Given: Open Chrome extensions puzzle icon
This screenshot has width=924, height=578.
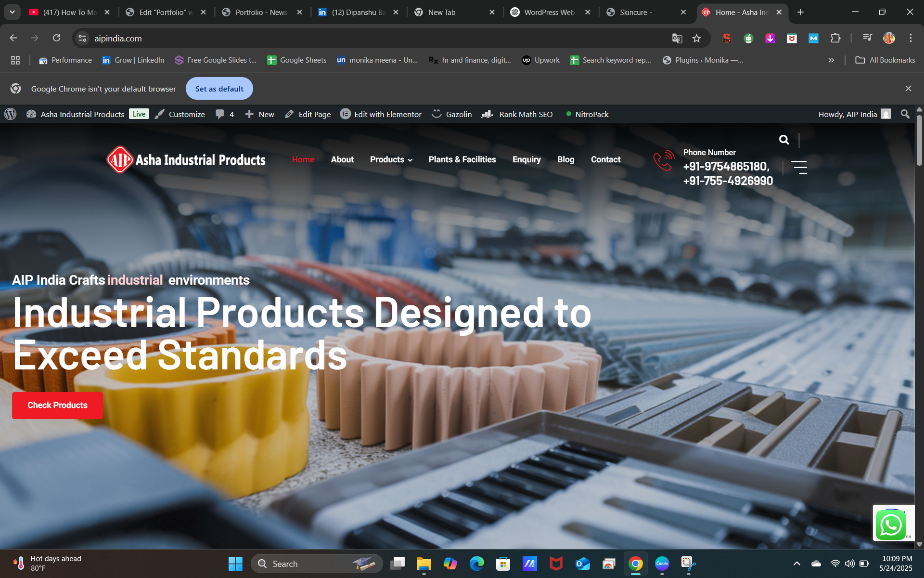Looking at the screenshot, I should 835,39.
